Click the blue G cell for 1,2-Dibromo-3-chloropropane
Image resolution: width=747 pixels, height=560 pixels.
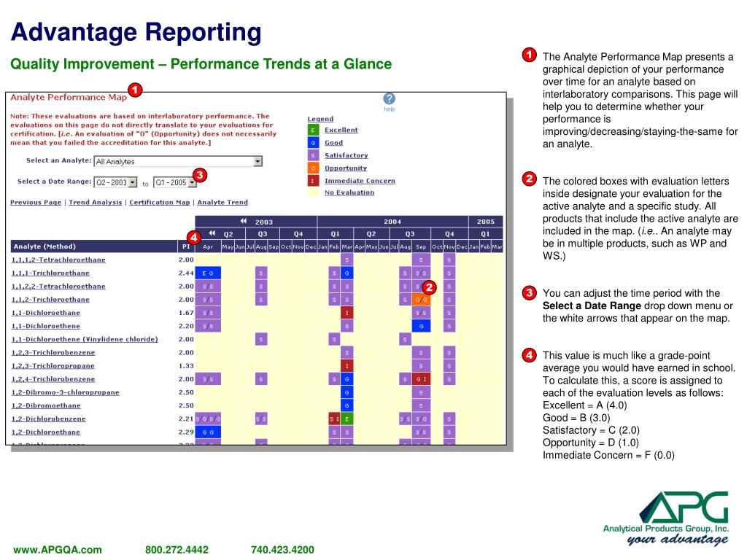[347, 392]
